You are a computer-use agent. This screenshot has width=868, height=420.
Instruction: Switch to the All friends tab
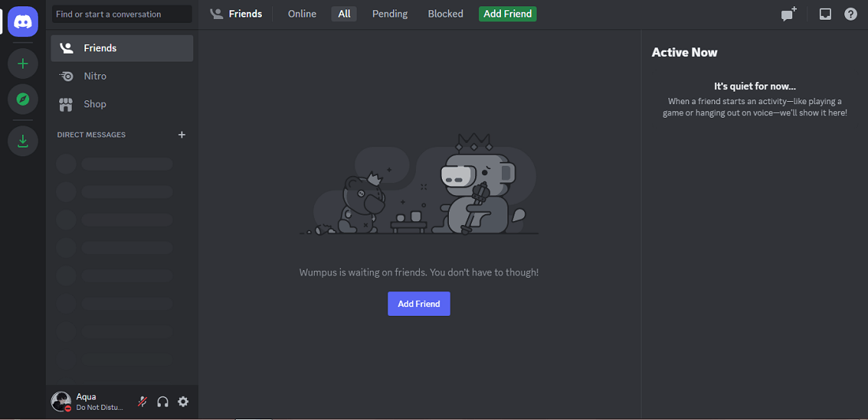click(x=344, y=14)
